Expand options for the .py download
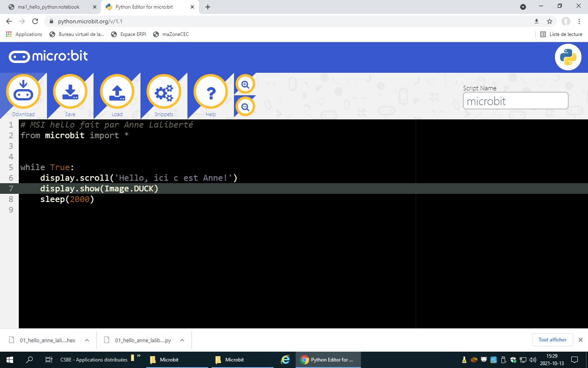This screenshot has width=588, height=368. (182, 340)
